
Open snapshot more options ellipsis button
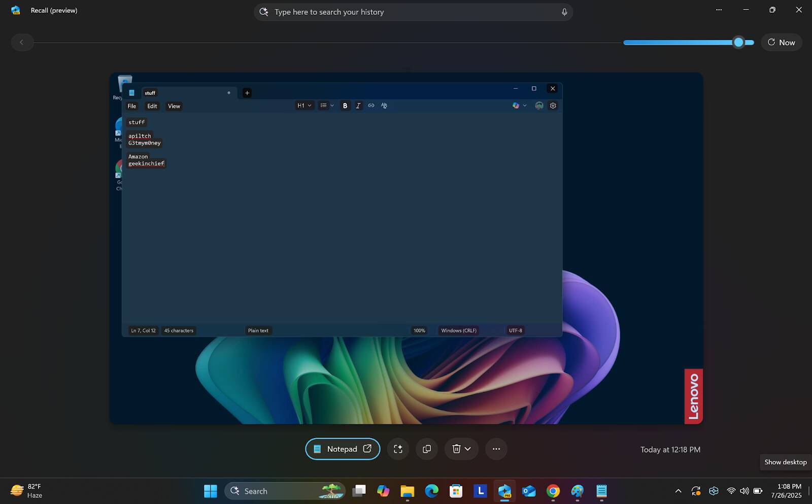click(496, 449)
